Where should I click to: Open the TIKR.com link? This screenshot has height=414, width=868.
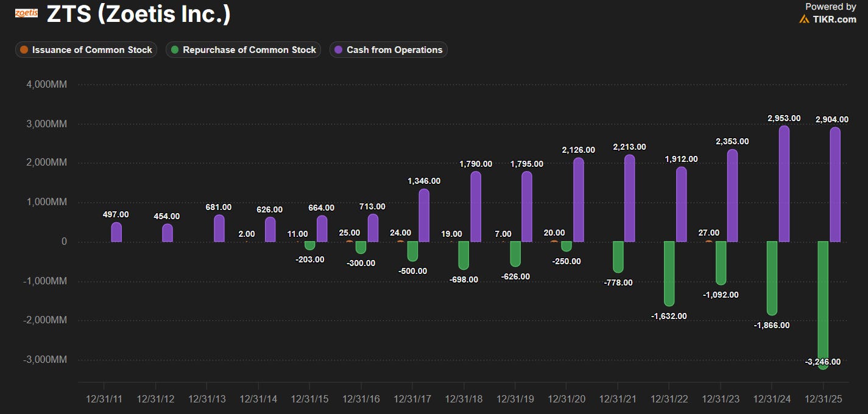834,19
